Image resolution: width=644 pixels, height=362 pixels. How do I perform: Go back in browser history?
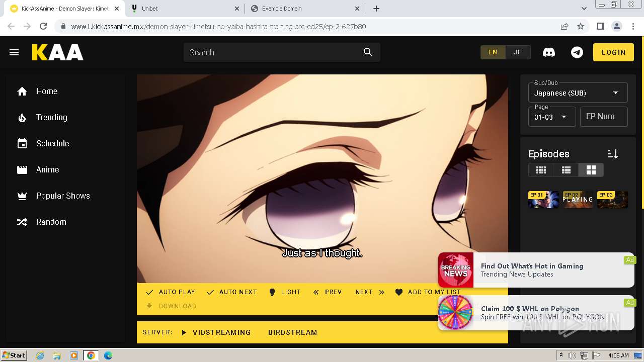(11, 26)
